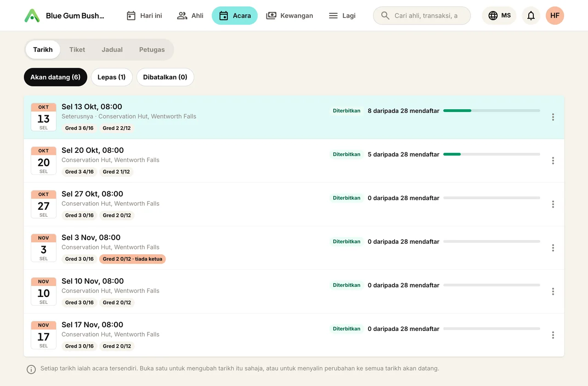Open the HF user avatar menu
This screenshot has height=386, width=588.
[555, 16]
